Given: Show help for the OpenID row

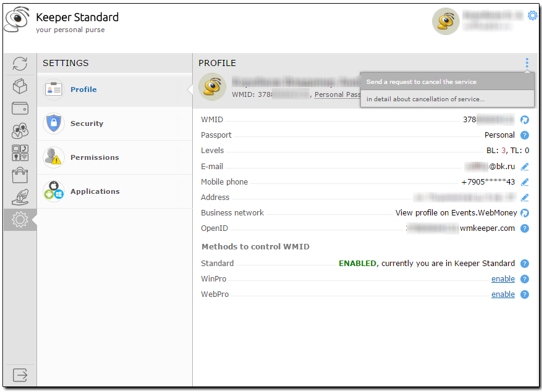Looking at the screenshot, I should [524, 228].
